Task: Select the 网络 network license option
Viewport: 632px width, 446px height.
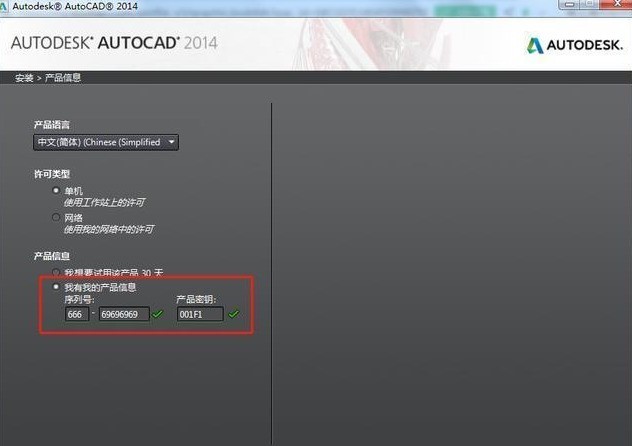Action: [57, 217]
